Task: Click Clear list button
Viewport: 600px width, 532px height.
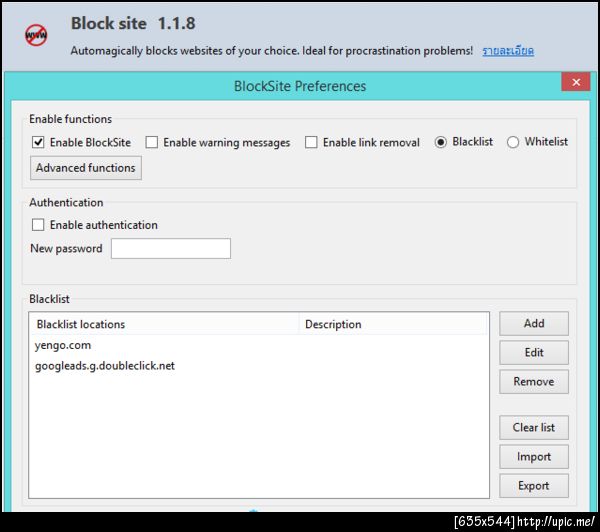Action: tap(534, 427)
